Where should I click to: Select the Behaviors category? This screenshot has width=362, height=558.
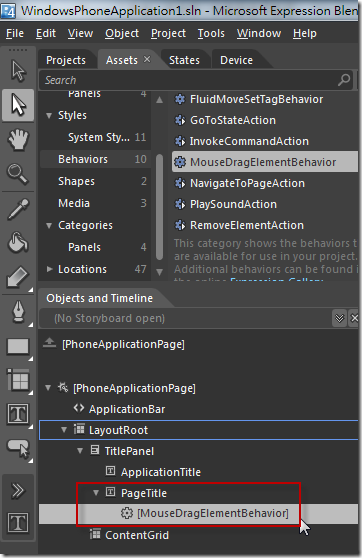pyautogui.click(x=95, y=159)
